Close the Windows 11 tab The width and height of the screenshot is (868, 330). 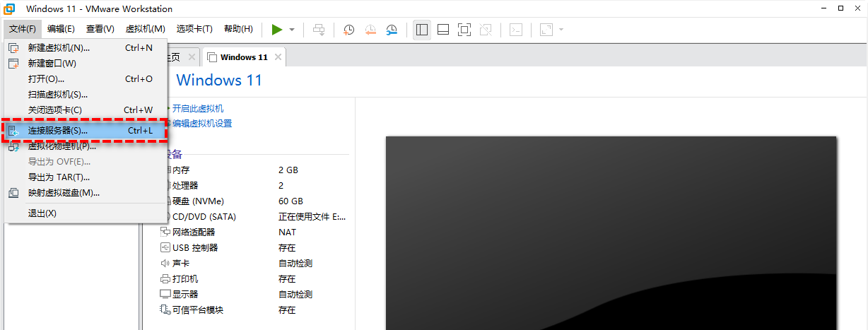click(x=278, y=57)
